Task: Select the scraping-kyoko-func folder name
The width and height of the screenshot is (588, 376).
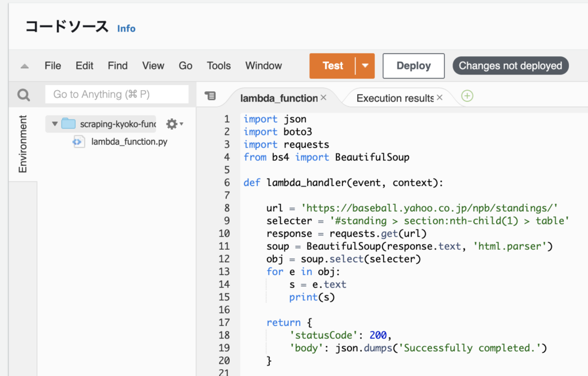Action: click(x=118, y=124)
